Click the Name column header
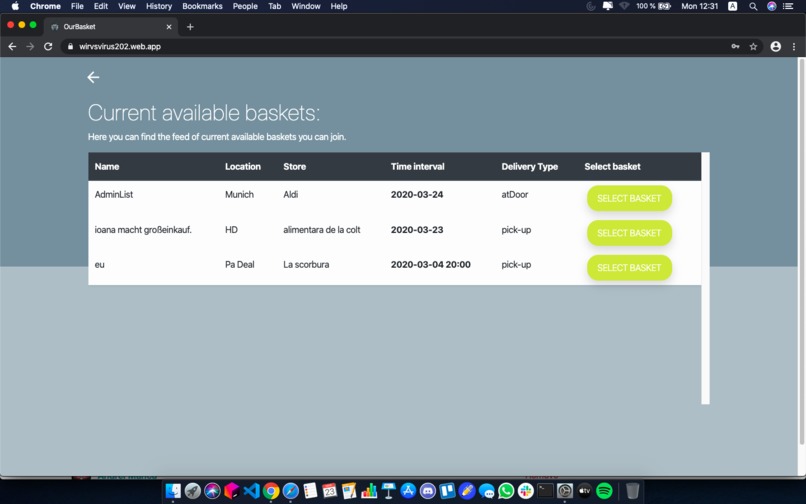 click(x=107, y=167)
